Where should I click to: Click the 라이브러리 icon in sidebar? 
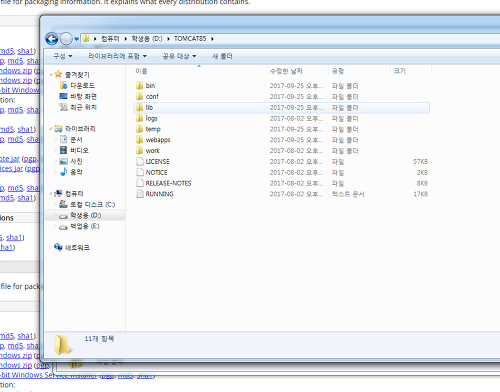(58, 129)
